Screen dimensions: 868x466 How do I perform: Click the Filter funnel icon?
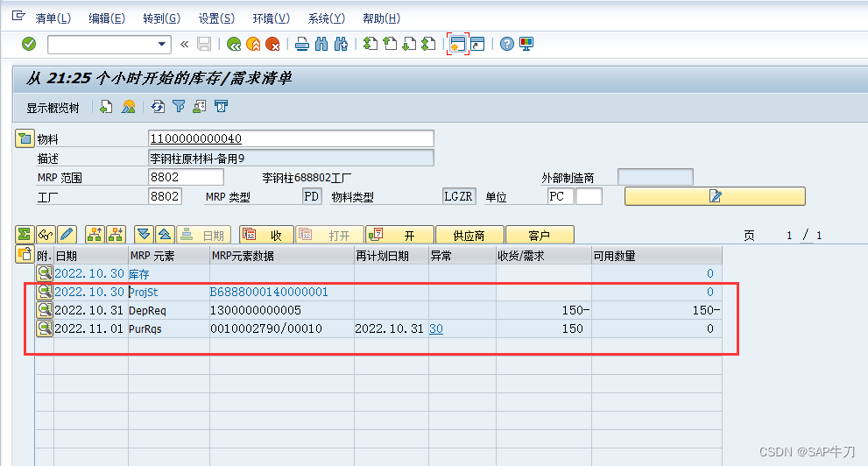point(179,107)
